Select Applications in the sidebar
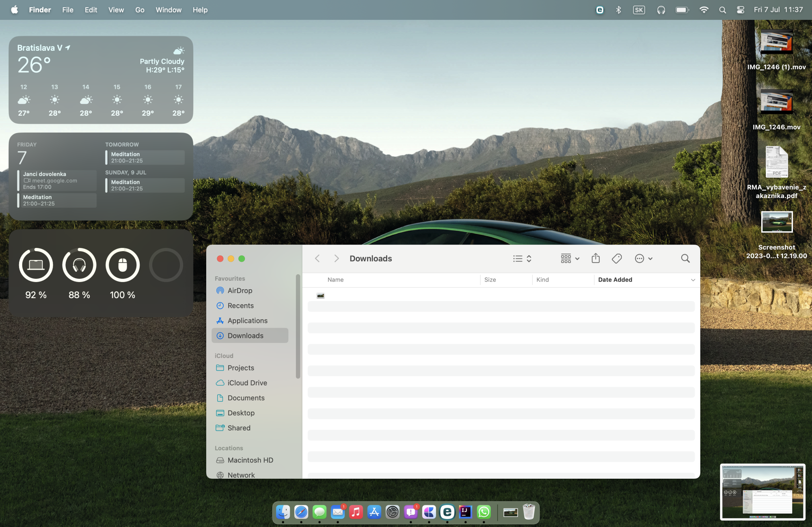Viewport: 812px width, 527px height. [x=247, y=321]
